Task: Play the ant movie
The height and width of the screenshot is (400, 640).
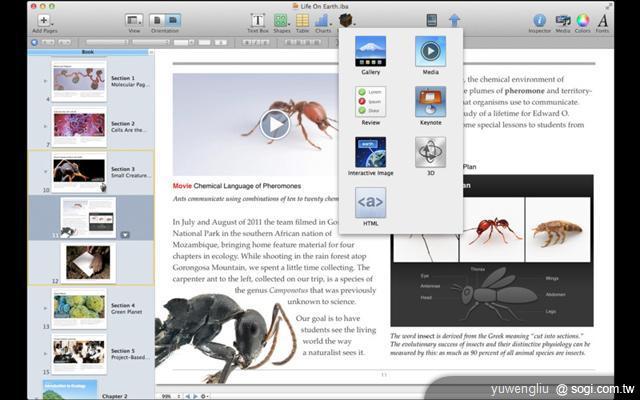Action: (x=275, y=124)
